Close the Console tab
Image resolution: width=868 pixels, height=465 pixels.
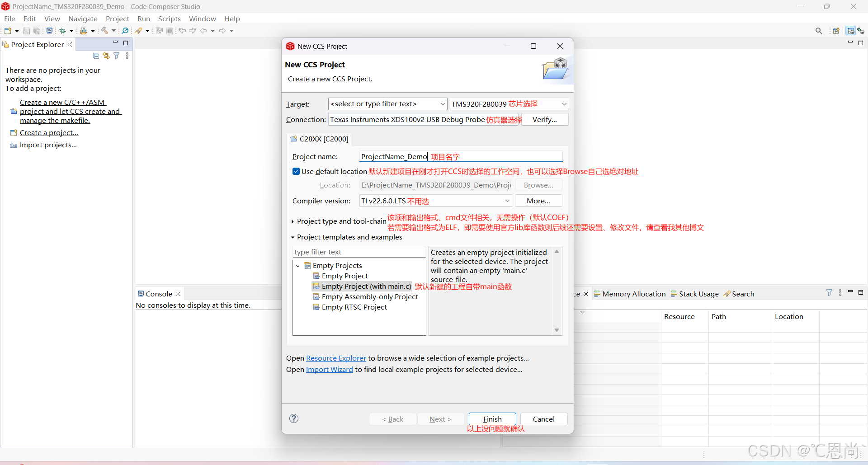click(179, 294)
